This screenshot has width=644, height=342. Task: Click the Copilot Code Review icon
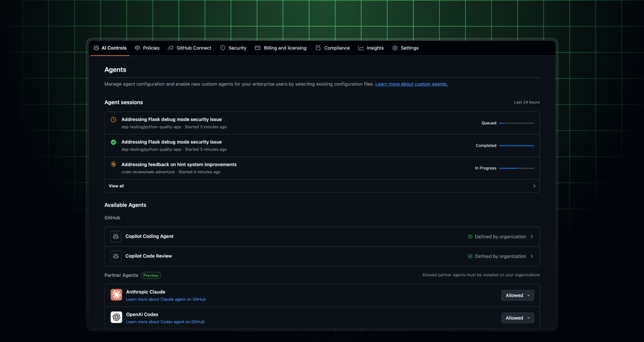tap(116, 256)
